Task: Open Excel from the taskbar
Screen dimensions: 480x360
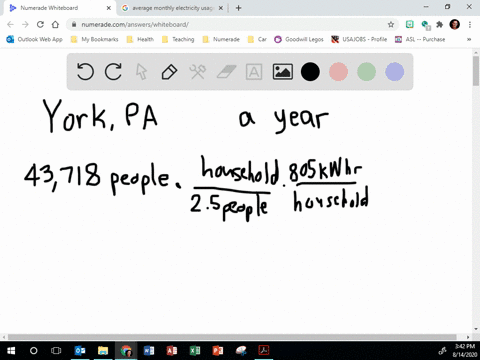Action: [x=195, y=351]
